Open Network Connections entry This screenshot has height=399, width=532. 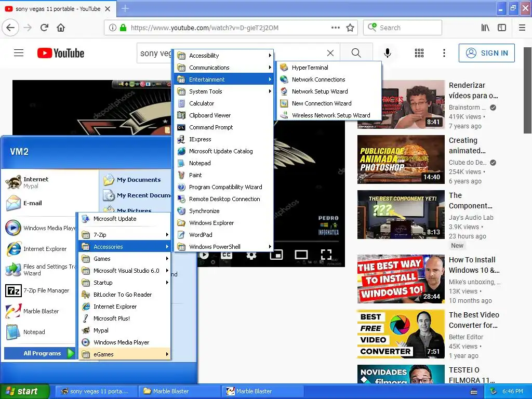tap(328, 79)
